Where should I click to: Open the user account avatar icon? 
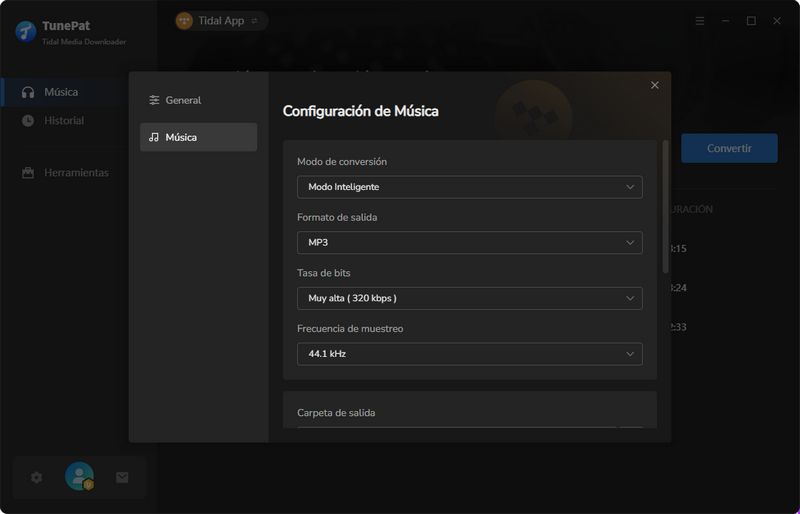coord(80,476)
